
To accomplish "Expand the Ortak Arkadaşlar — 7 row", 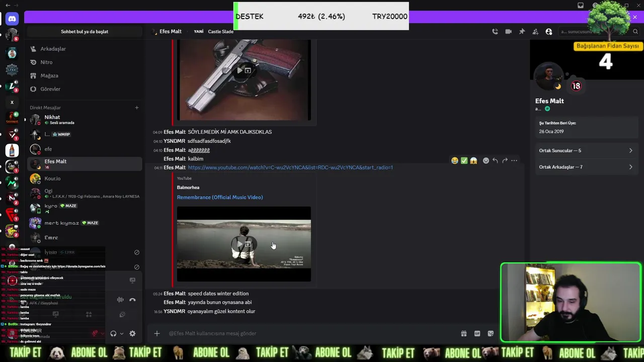I will pyautogui.click(x=586, y=167).
